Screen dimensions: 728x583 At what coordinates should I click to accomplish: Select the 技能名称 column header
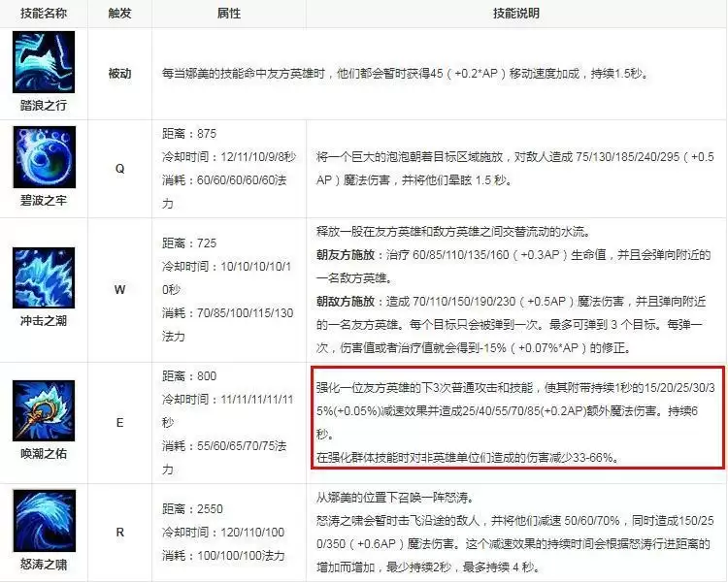(44, 13)
